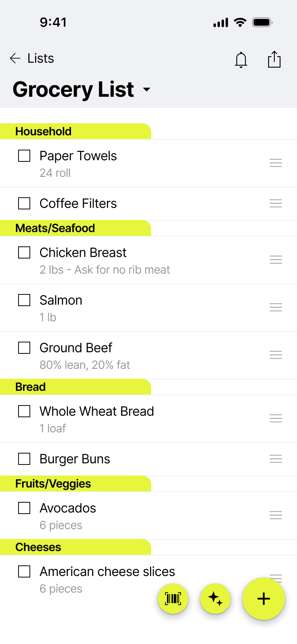Scan item with the barcode button
The image size is (297, 644).
(x=173, y=599)
